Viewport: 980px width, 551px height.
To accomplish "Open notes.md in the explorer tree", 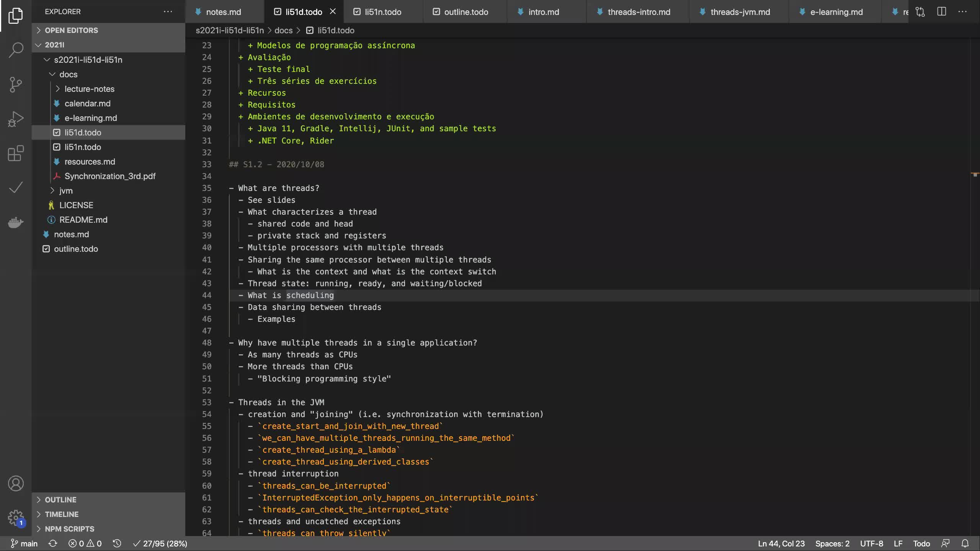I will [108, 234].
